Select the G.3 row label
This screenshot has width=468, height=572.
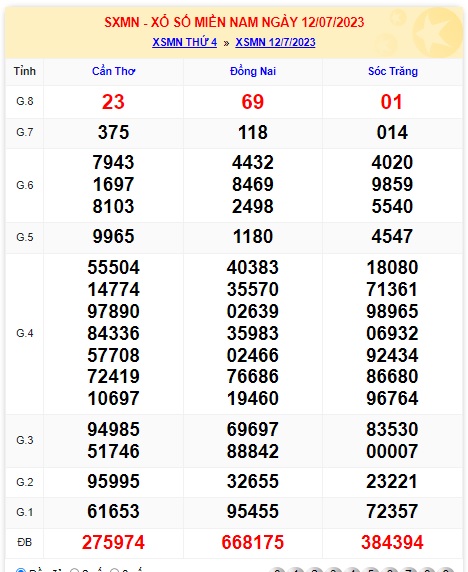coord(25,440)
